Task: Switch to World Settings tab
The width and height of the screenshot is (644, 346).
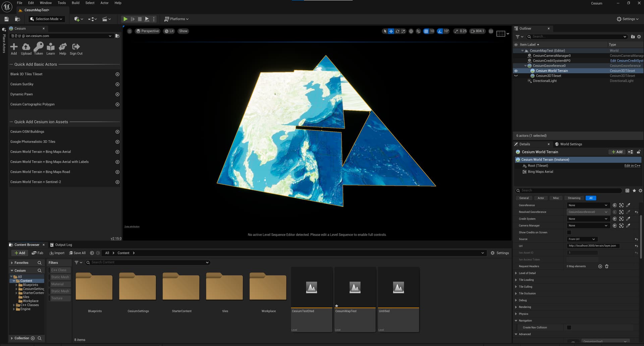Action: pos(568,144)
